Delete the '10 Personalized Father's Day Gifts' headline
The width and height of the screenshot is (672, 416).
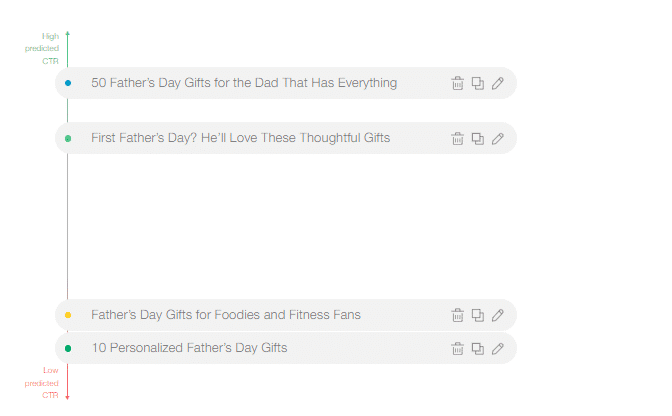pyautogui.click(x=457, y=348)
